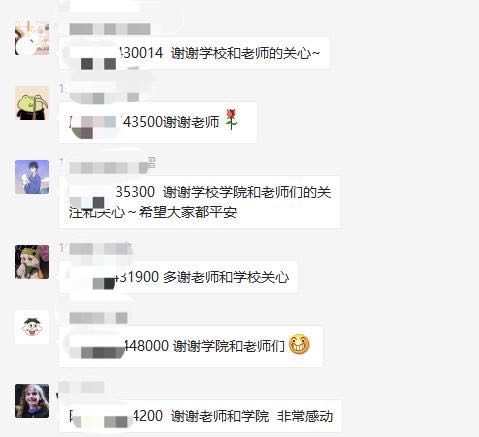The image size is (479, 437).
Task: Click the rose emoji in message
Action: tap(231, 119)
